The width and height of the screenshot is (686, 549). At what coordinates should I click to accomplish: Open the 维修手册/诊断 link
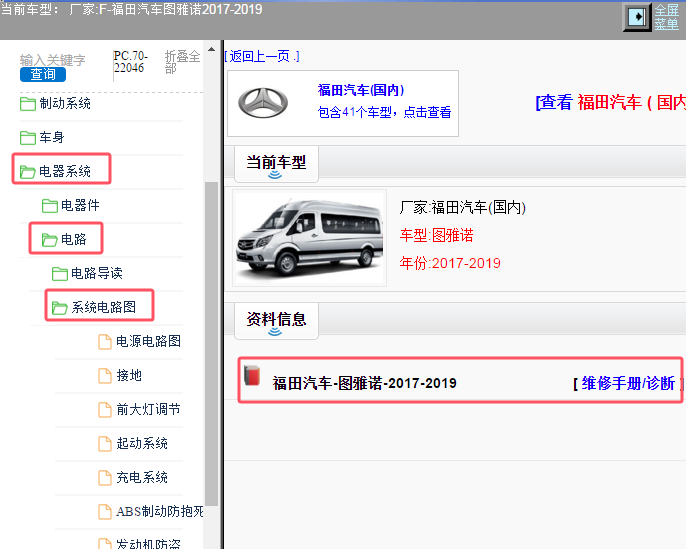(628, 383)
